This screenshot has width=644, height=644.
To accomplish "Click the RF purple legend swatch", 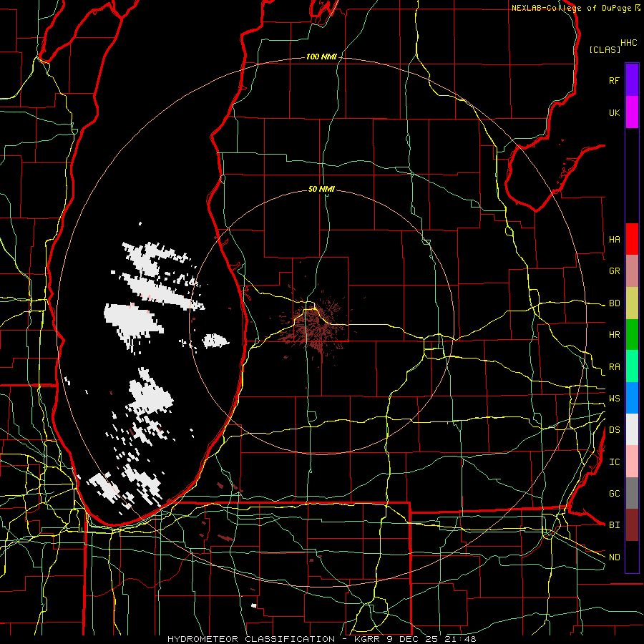I will click(x=632, y=80).
